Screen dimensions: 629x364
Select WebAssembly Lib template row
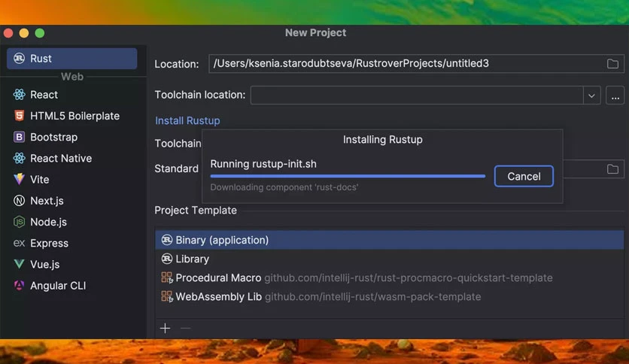pos(390,296)
